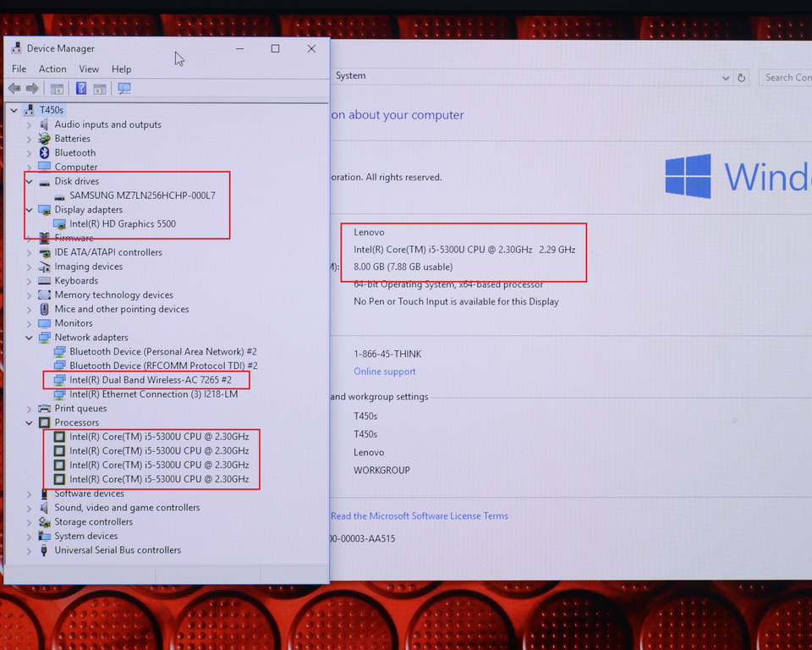Screen dimensions: 812x650
Task: Collapse the T450s root node in Device Manager tree
Action: tap(14, 110)
